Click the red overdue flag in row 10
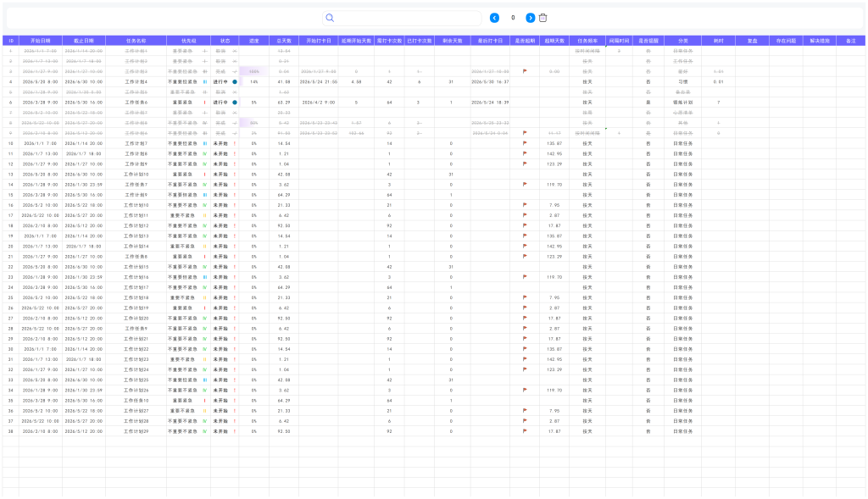 525,143
